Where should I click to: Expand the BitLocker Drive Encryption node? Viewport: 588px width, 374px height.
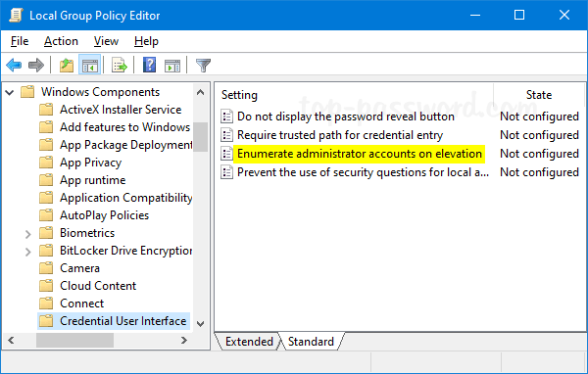[x=28, y=252]
